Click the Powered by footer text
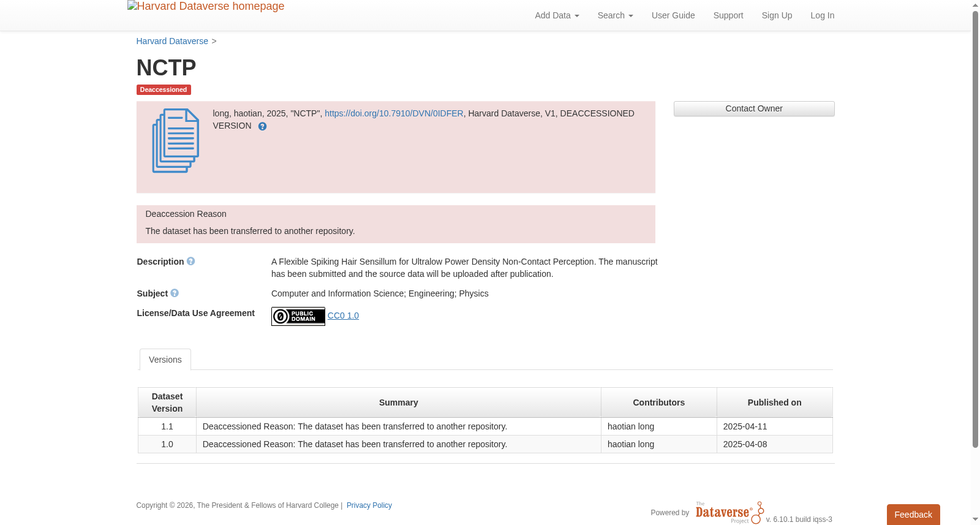The height and width of the screenshot is (525, 980). point(669,513)
